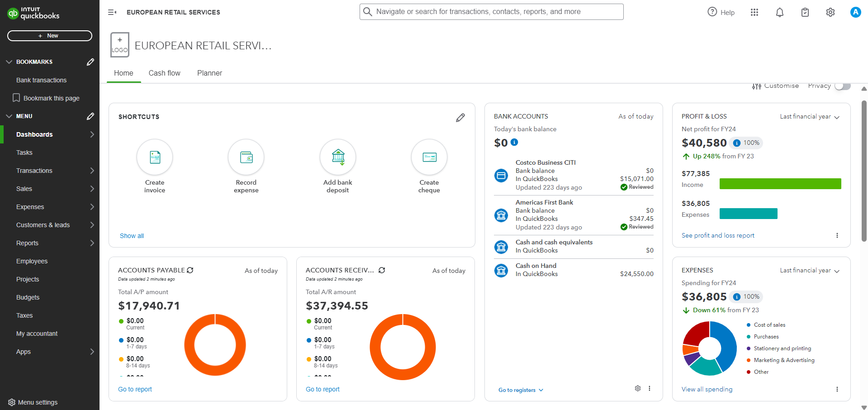This screenshot has width=868, height=410.
Task: Switch to the Cash flow tab
Action: 164,73
